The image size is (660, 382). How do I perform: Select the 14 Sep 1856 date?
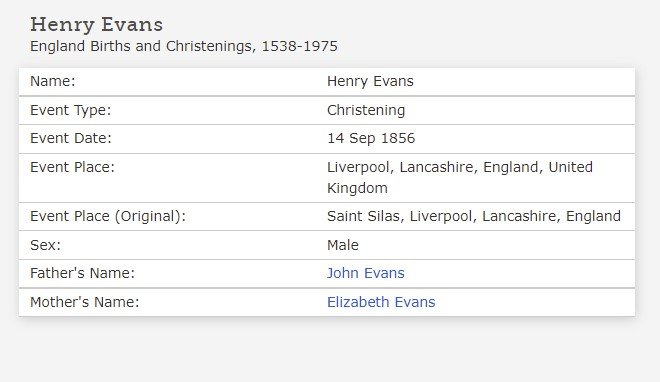371,138
